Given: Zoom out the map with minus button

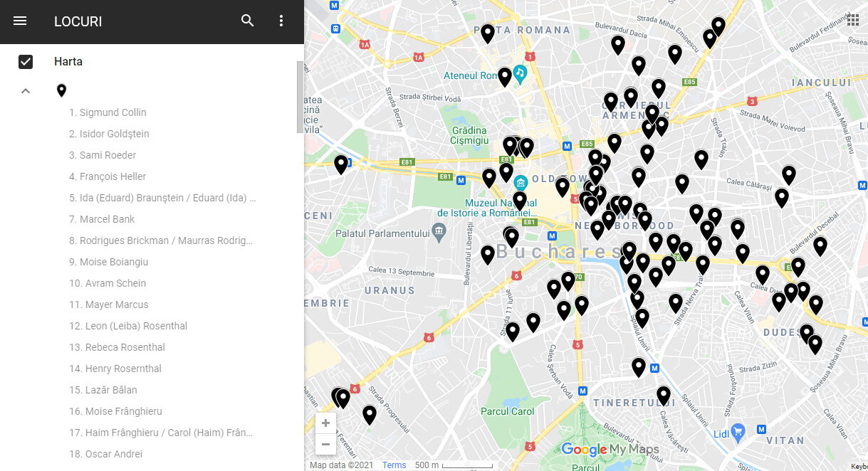Looking at the screenshot, I should tap(325, 445).
